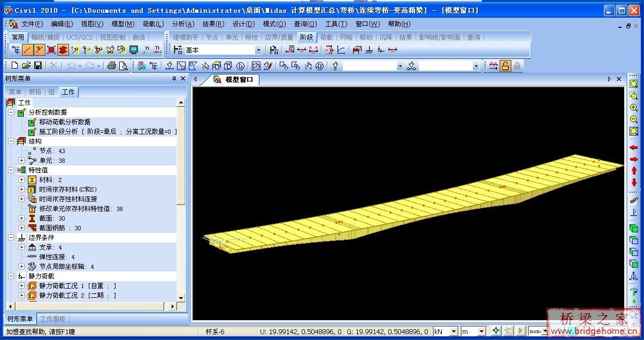Select 截面钢筋 : 30 in the tree
Screen dimensions: 644x340
60,228
